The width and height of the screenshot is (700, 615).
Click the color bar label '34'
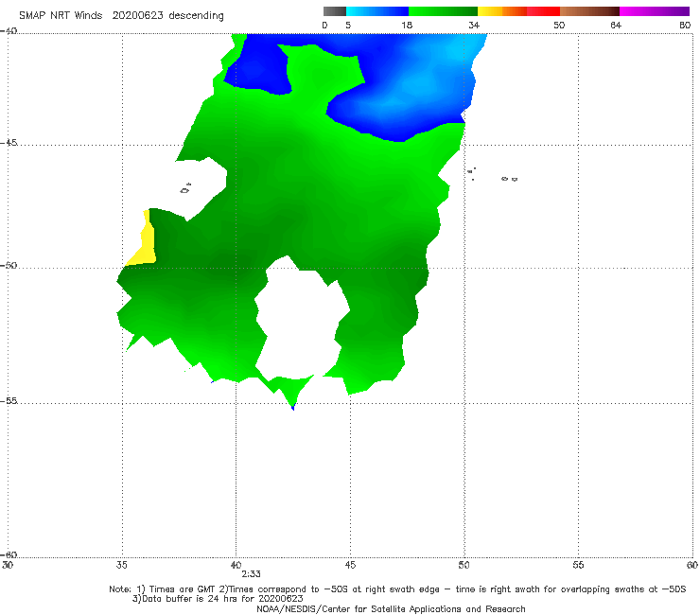pyautogui.click(x=474, y=25)
